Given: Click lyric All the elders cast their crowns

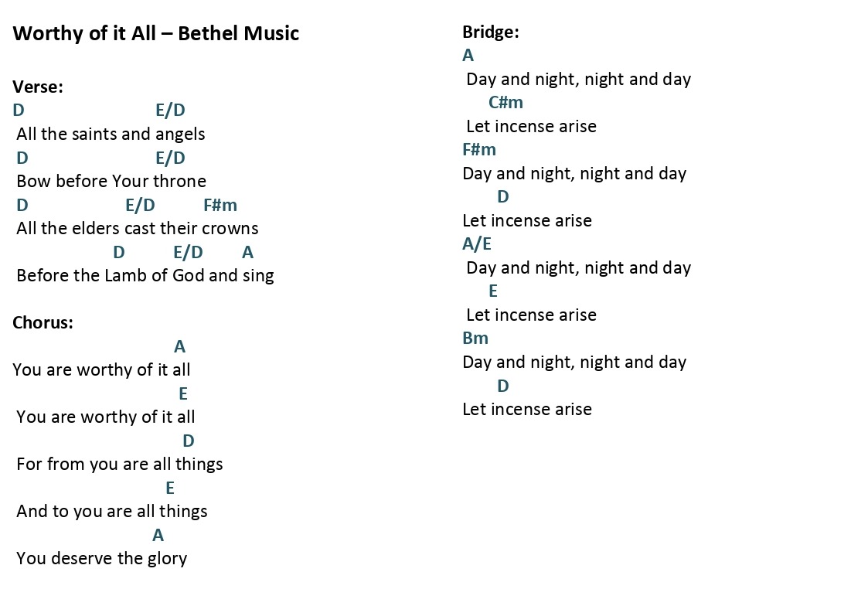Looking at the screenshot, I should pos(138,229).
